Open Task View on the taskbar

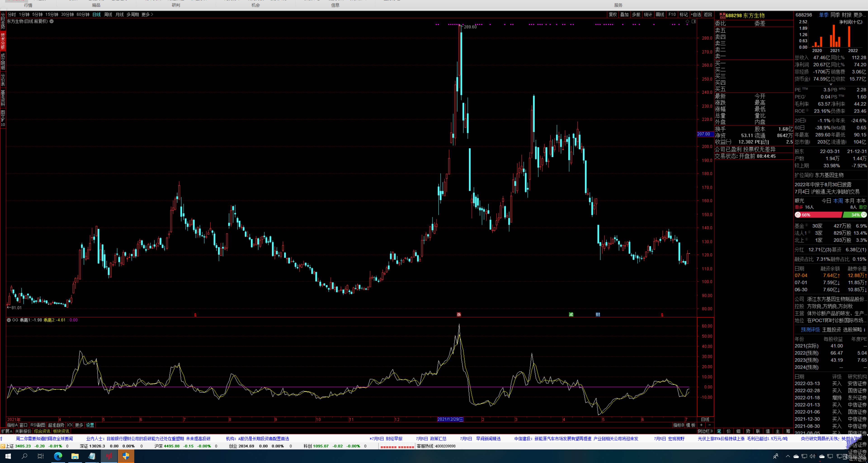click(41, 456)
